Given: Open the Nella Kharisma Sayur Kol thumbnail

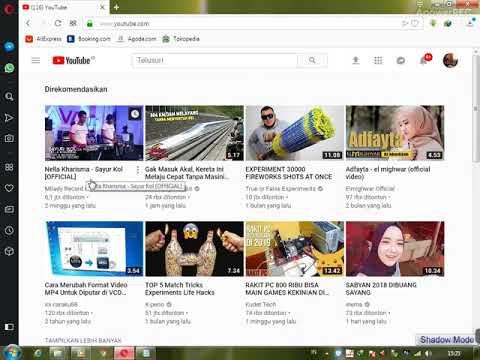Looking at the screenshot, I should [x=94, y=133].
